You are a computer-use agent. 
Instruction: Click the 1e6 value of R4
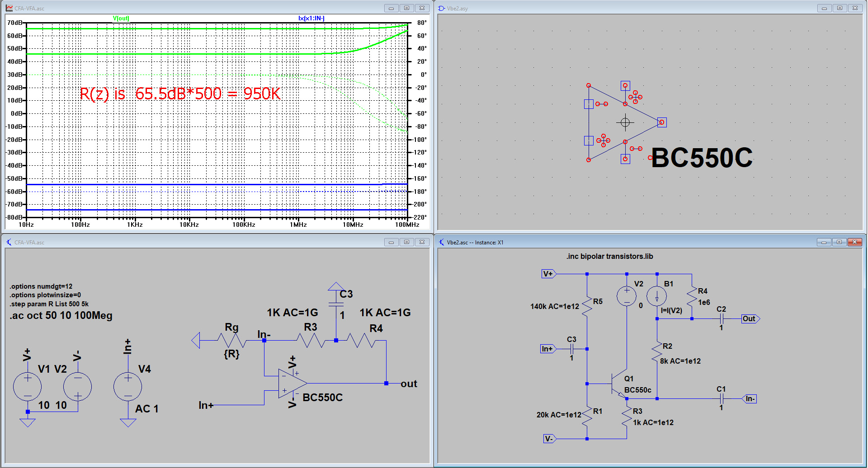[x=704, y=302]
